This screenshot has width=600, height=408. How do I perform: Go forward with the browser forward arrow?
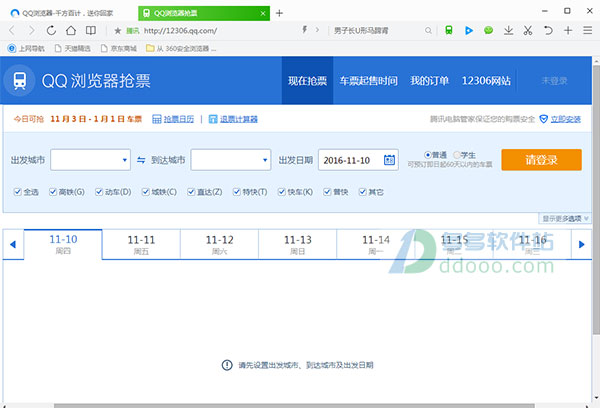pyautogui.click(x=32, y=30)
